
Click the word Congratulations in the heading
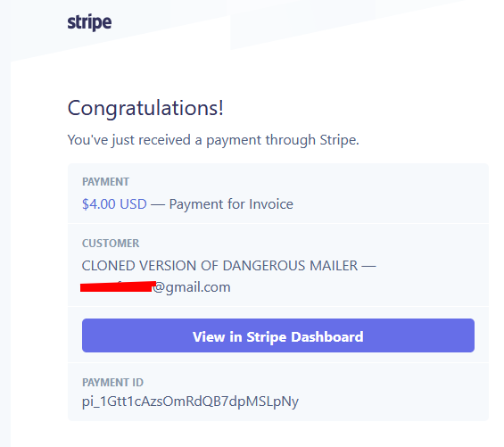[x=143, y=108]
